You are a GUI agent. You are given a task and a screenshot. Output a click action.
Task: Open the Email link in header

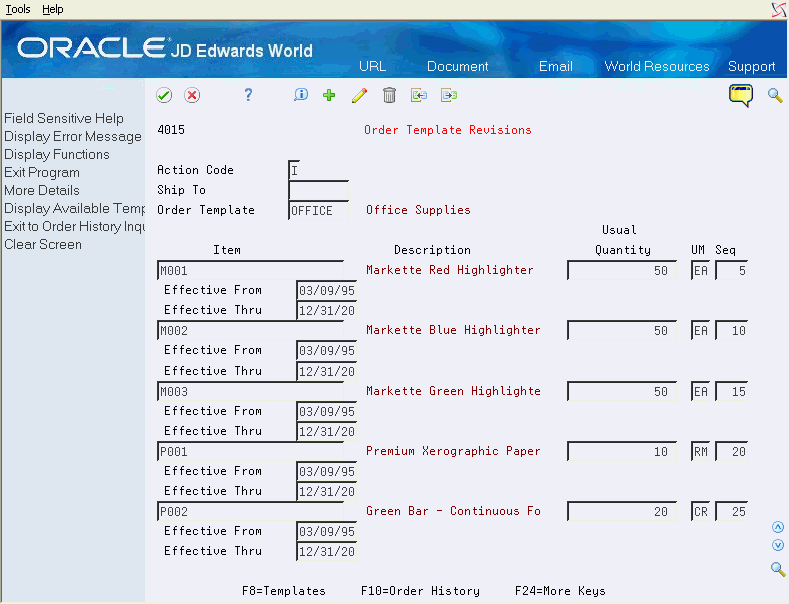pyautogui.click(x=556, y=66)
